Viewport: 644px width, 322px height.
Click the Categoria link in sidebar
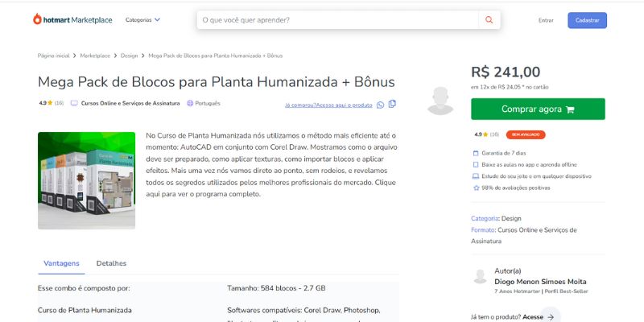click(485, 218)
